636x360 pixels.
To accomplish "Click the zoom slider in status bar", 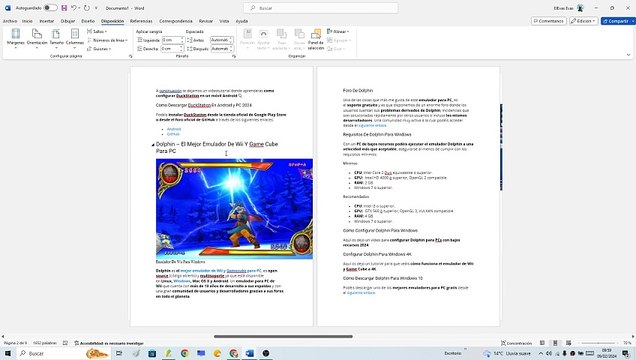I will 598,343.
